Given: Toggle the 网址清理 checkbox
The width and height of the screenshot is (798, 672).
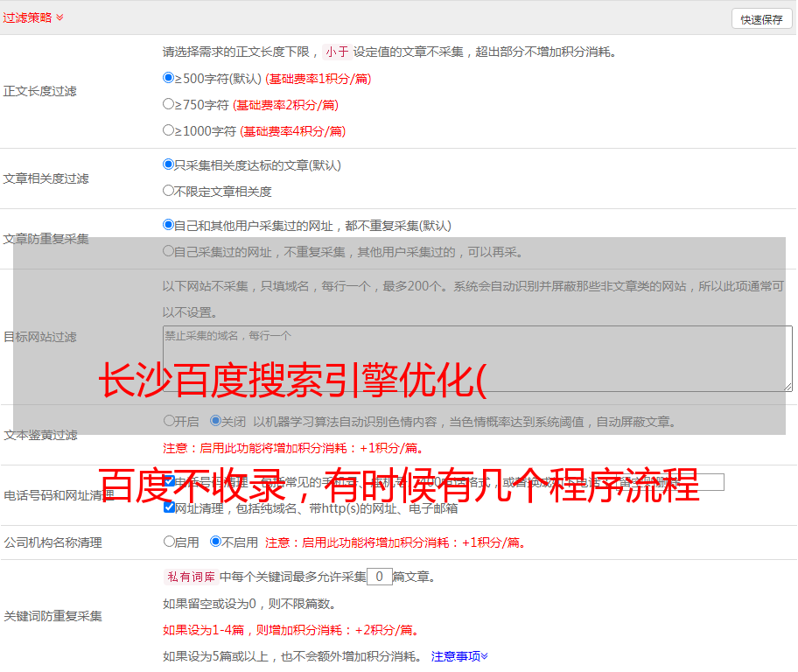Looking at the screenshot, I should tap(170, 507).
